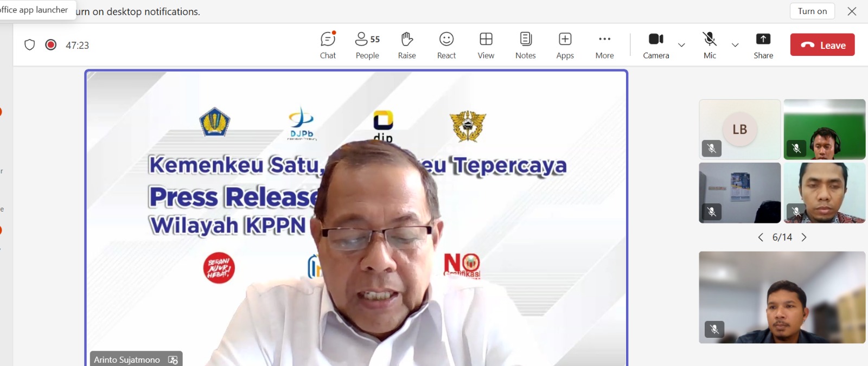The height and width of the screenshot is (366, 868).
Task: Select your self-view video tile
Action: 782,297
